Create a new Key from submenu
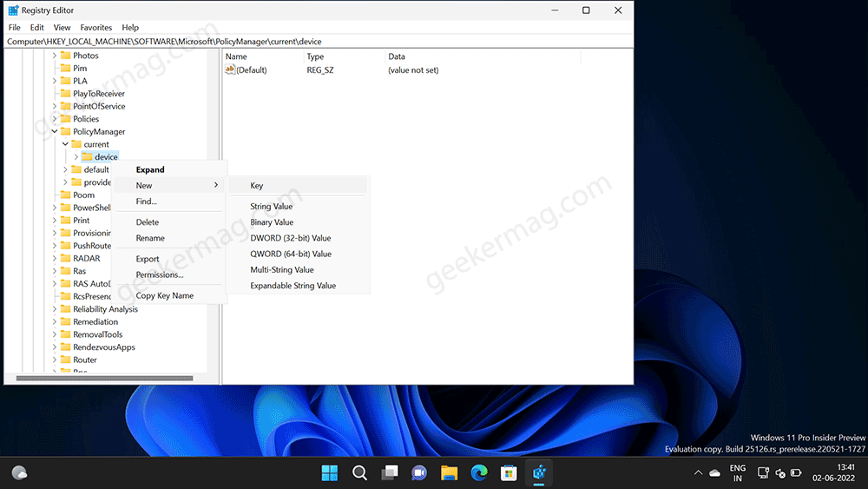Viewport: 868px width, 489px height. click(x=299, y=186)
